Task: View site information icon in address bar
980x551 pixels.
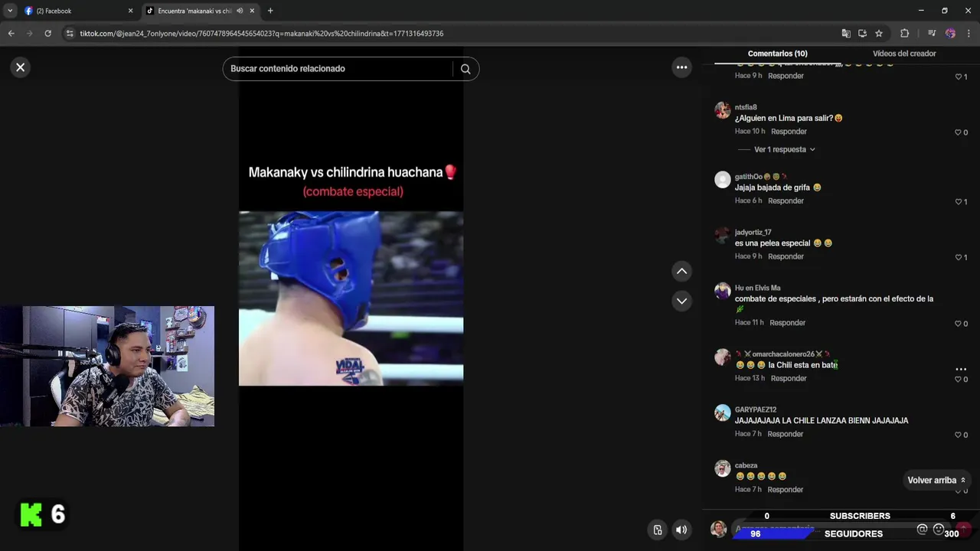Action: click(70, 34)
